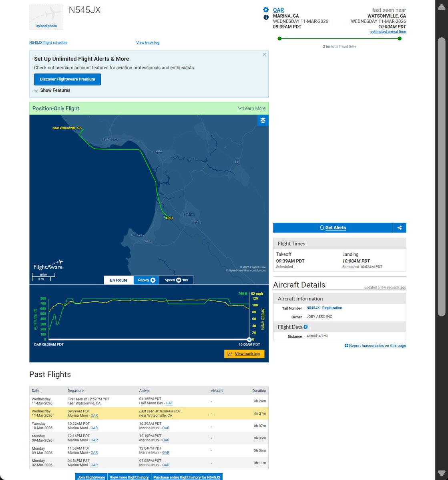The image size is (448, 480).
Task: Click Discover FlightAware Premium button
Action: click(x=68, y=79)
